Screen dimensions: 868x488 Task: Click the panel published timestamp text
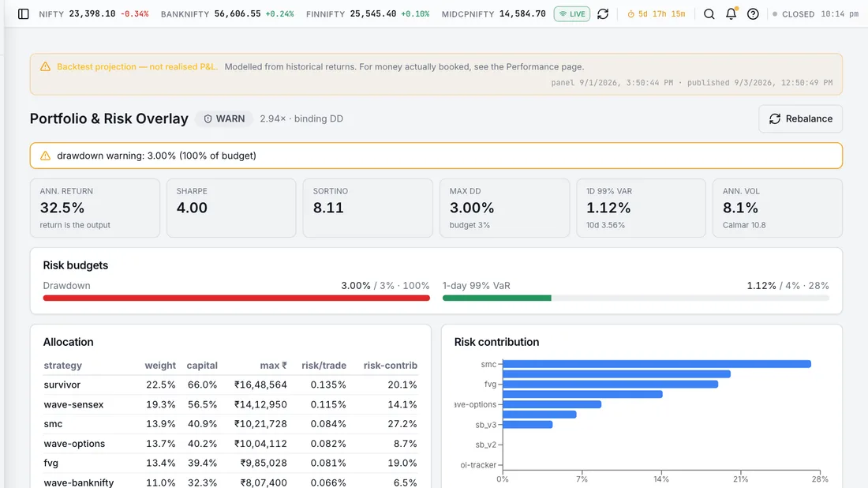point(691,83)
